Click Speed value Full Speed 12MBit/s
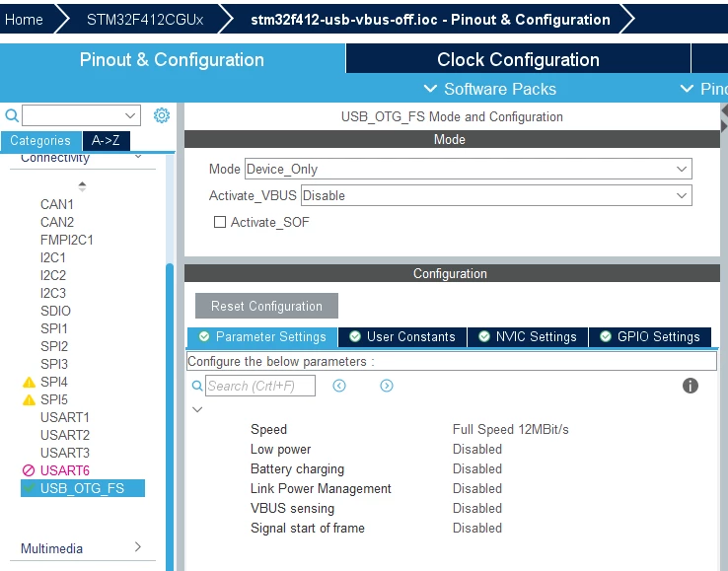This screenshot has width=728, height=571. pos(510,429)
